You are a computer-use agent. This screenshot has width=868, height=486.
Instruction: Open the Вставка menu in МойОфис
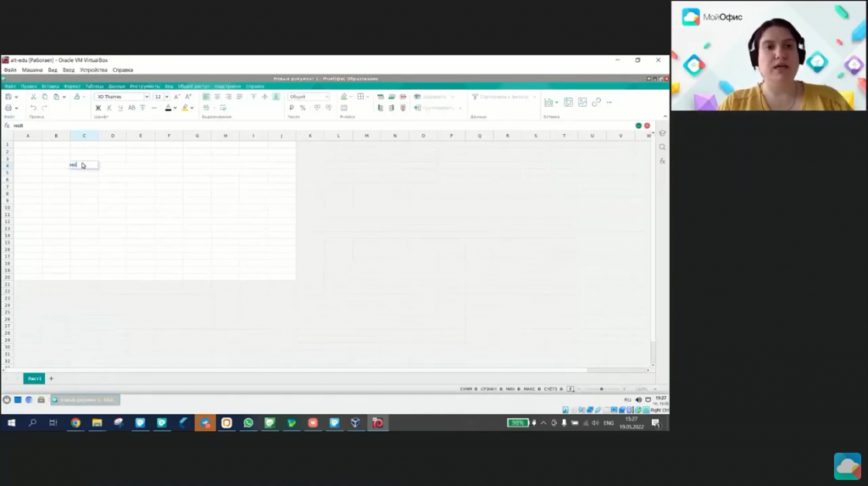[x=50, y=87]
